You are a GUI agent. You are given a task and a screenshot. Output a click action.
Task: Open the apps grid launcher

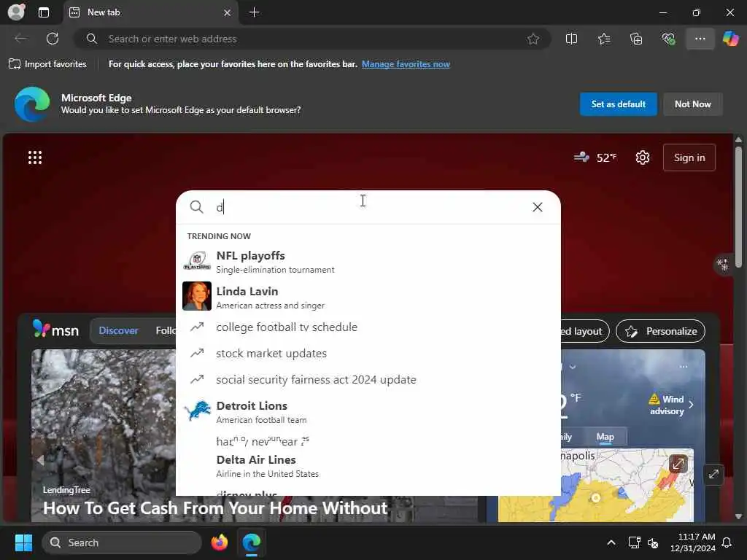pos(35,157)
